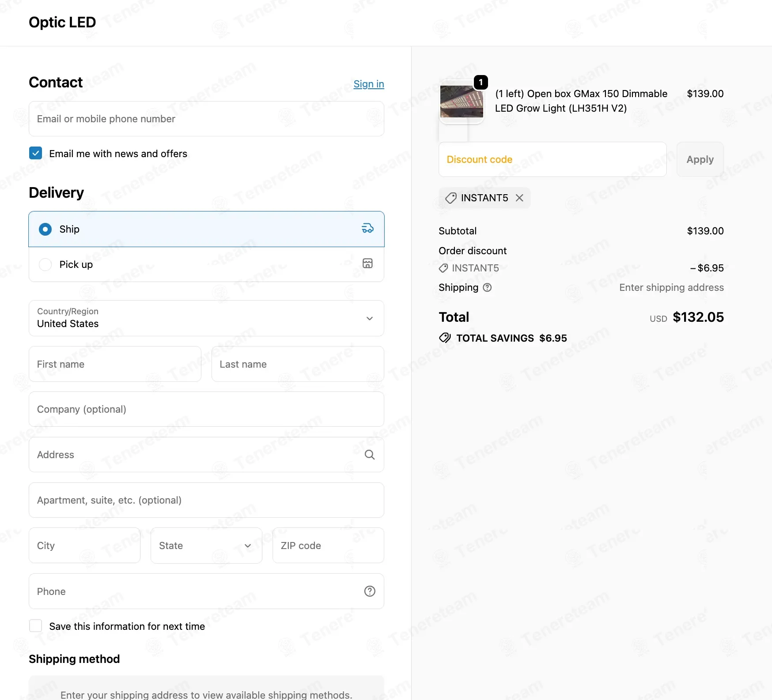
Task: Click the Contact heading
Action: tap(56, 82)
